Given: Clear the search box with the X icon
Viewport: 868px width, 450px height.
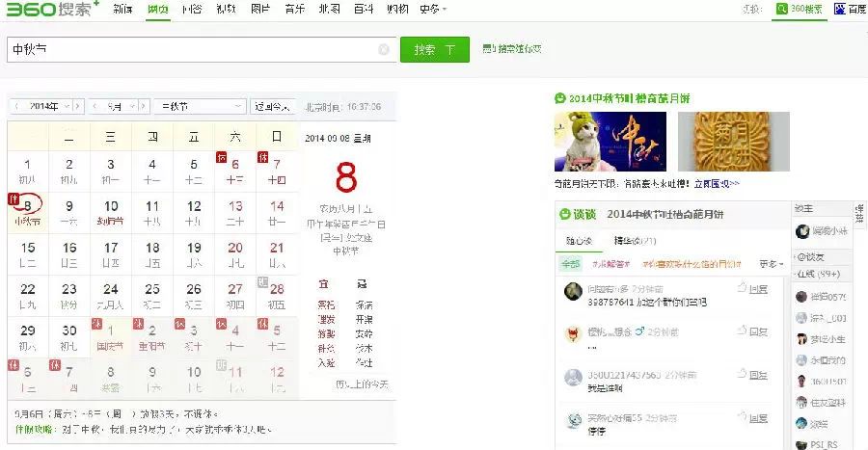Looking at the screenshot, I should [x=383, y=50].
